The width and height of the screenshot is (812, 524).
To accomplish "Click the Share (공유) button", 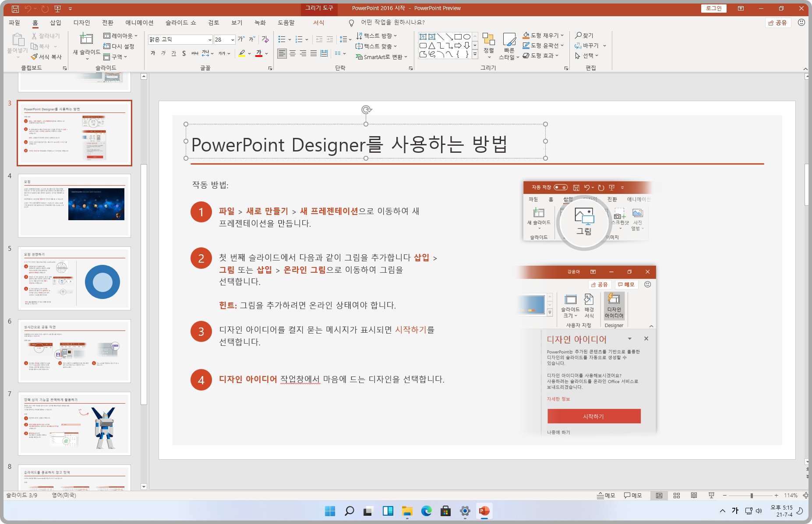I will tap(778, 23).
